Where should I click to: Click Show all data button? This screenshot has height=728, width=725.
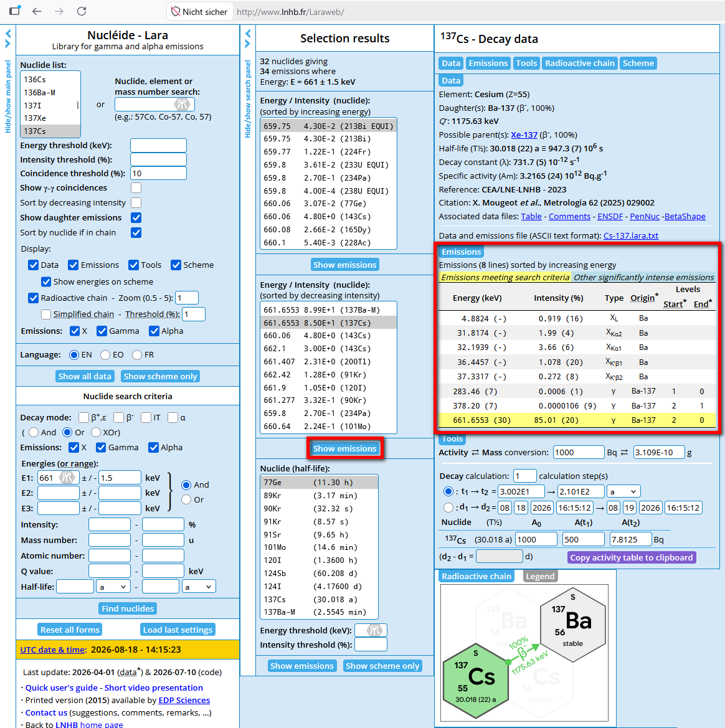[85, 376]
